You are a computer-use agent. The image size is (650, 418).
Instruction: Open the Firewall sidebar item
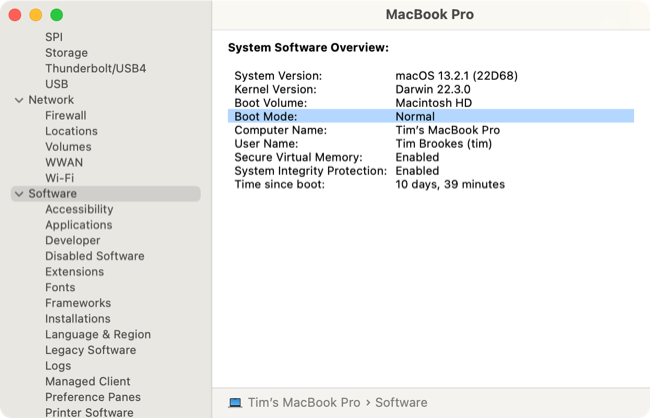pyautogui.click(x=66, y=116)
